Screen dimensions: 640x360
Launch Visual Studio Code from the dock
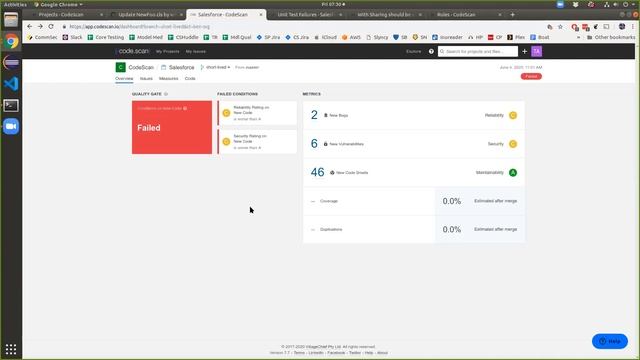coord(11,84)
